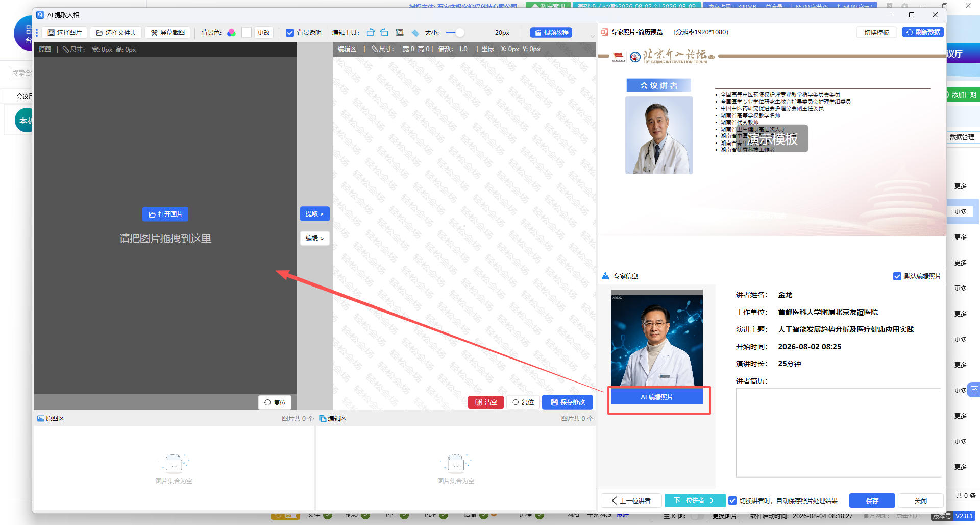The height and width of the screenshot is (525, 980).
Task: Reset the edit area with 复位
Action: (523, 402)
